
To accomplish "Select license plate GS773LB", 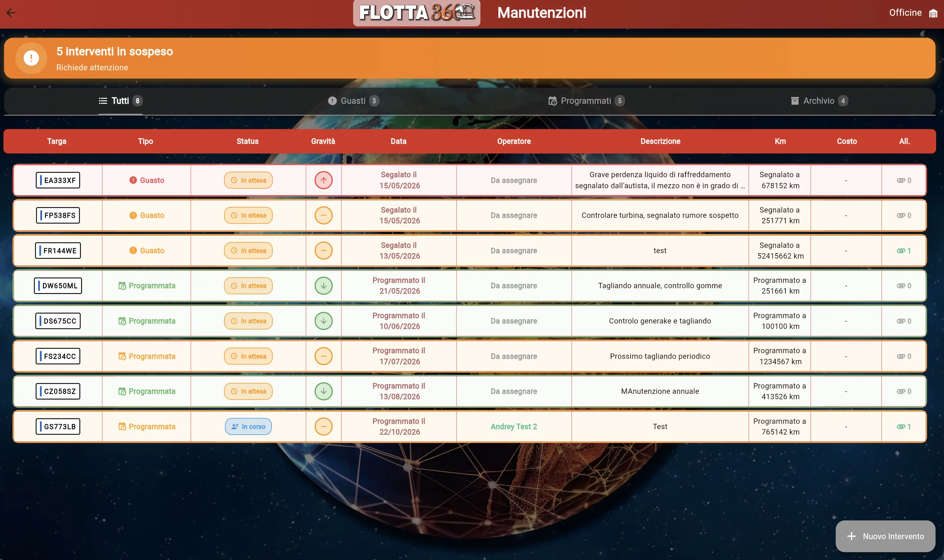I will [x=58, y=426].
